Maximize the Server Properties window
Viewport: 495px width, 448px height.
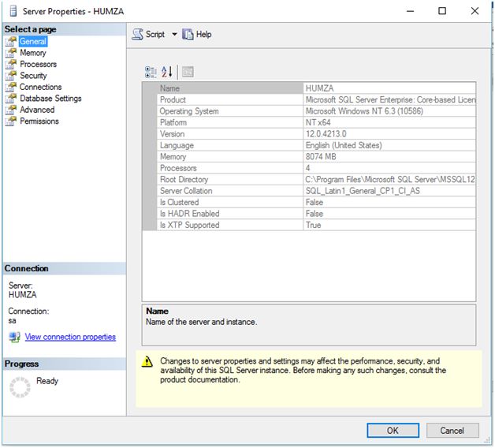442,11
